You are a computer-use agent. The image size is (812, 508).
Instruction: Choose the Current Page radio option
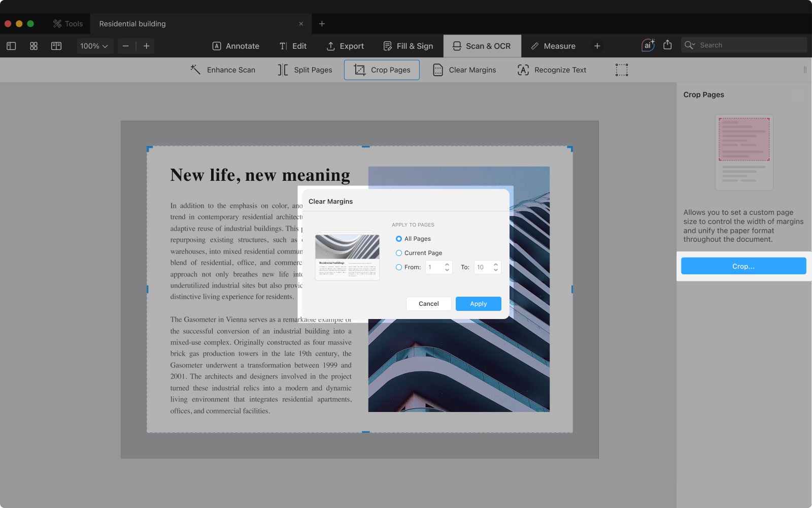coord(399,253)
